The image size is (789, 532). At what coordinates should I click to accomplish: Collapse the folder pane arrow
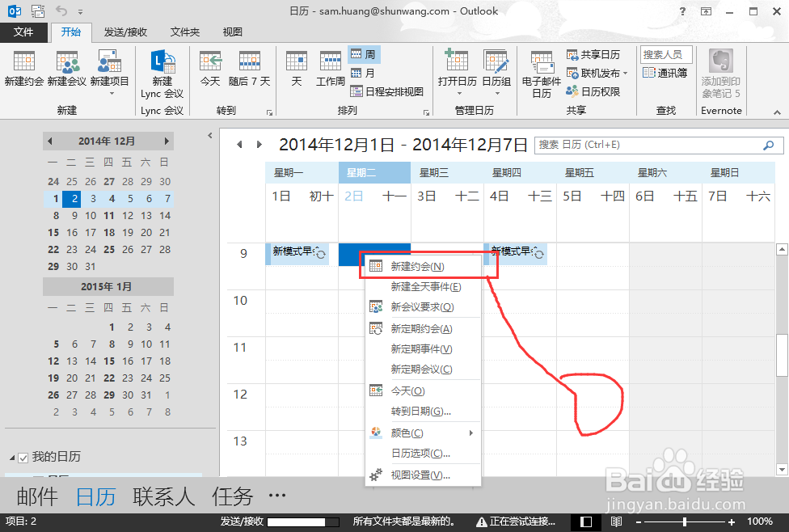click(210, 135)
